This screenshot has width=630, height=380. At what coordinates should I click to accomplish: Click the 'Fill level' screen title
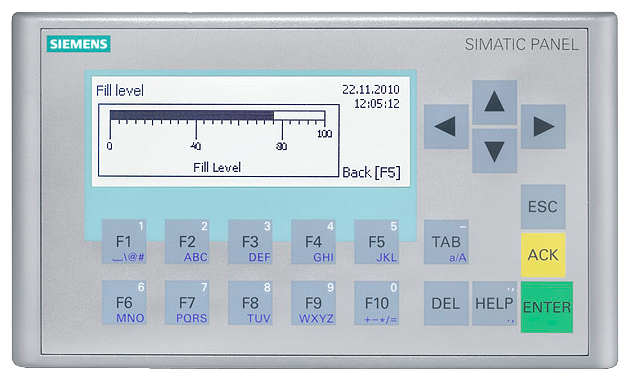tap(120, 90)
